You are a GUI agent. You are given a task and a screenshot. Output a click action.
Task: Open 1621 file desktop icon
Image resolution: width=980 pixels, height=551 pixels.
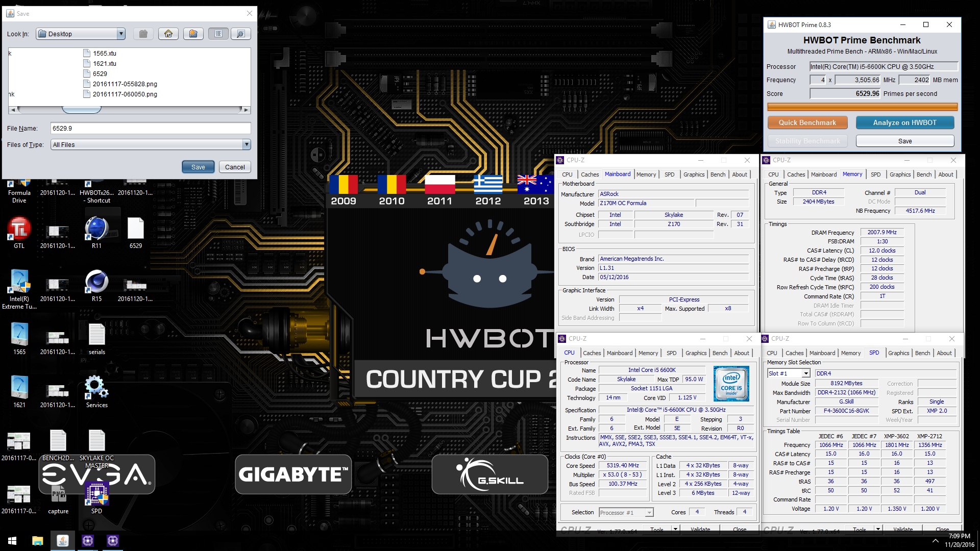pyautogui.click(x=19, y=392)
